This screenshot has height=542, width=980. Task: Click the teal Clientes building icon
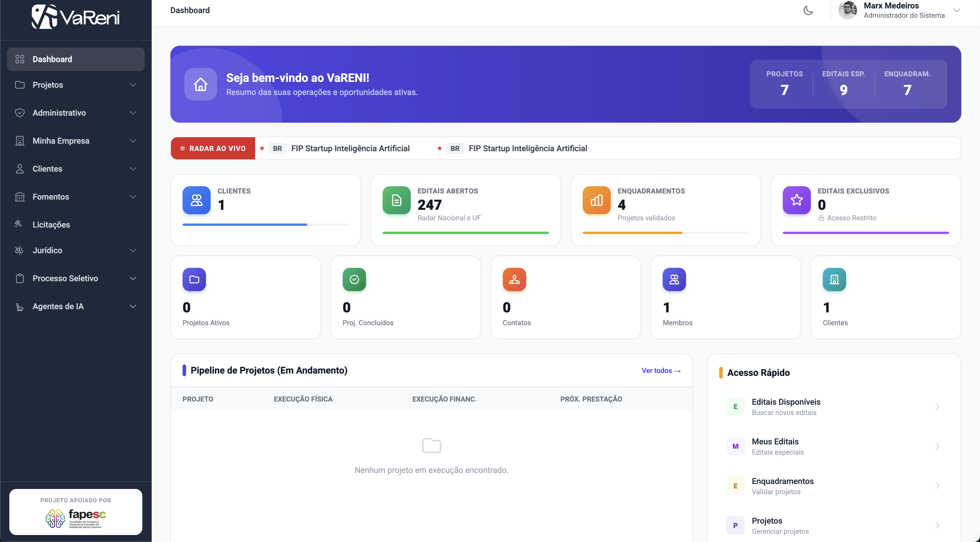tap(834, 279)
